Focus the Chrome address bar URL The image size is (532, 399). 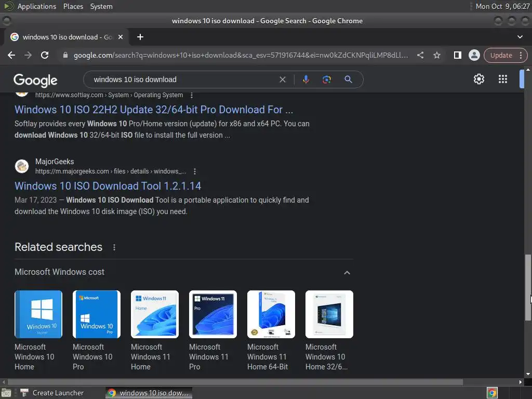click(241, 55)
